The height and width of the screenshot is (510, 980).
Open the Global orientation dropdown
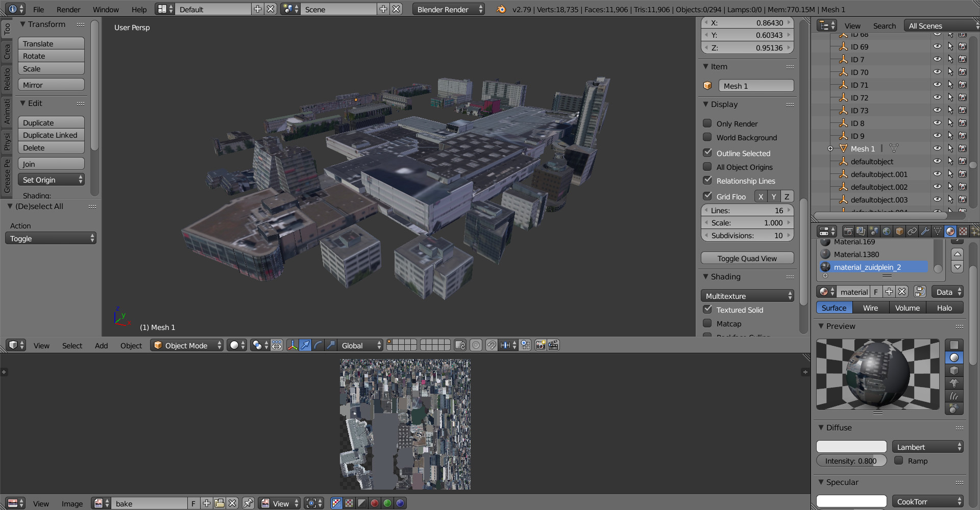tap(360, 345)
